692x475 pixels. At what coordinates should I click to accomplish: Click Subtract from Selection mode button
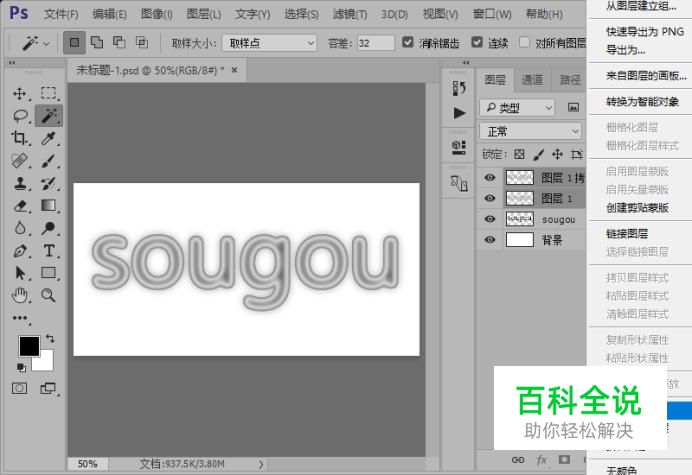(x=119, y=43)
